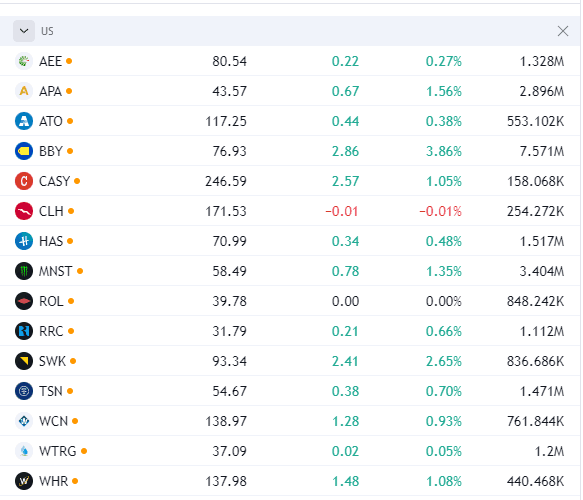Viewport: 583px width, 500px height.
Task: Click the US section header label
Action: click(x=47, y=31)
